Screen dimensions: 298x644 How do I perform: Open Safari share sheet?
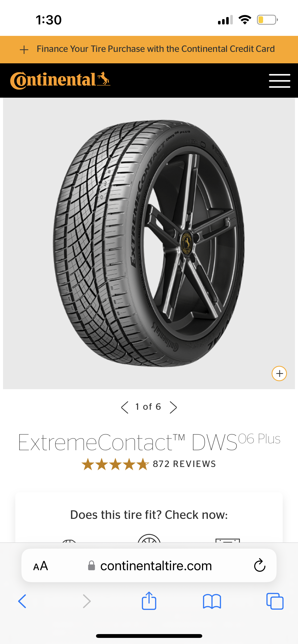(149, 601)
